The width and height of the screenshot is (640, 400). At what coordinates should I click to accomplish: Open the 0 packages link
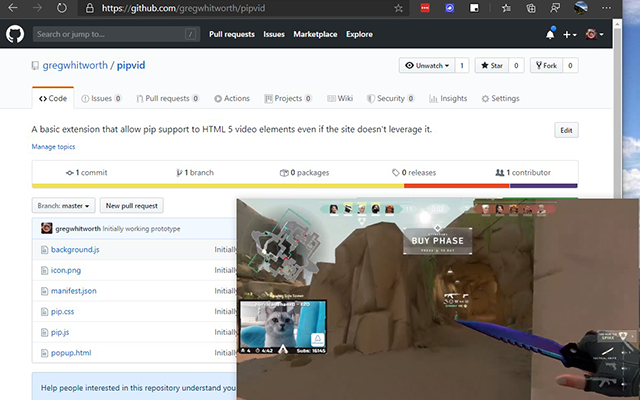click(304, 173)
